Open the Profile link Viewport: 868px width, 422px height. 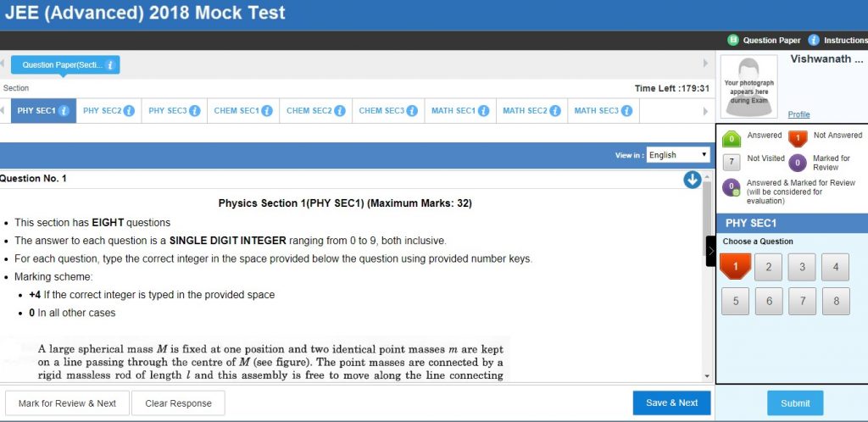coord(798,114)
